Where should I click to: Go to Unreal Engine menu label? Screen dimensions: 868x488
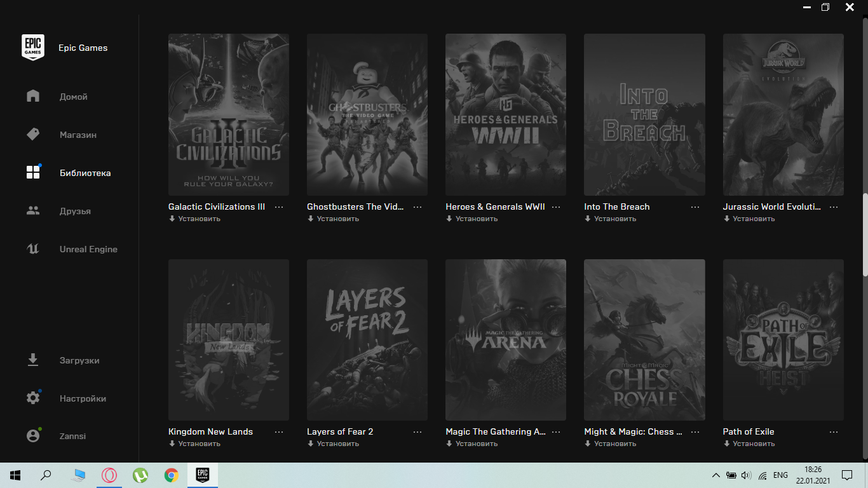[88, 249]
